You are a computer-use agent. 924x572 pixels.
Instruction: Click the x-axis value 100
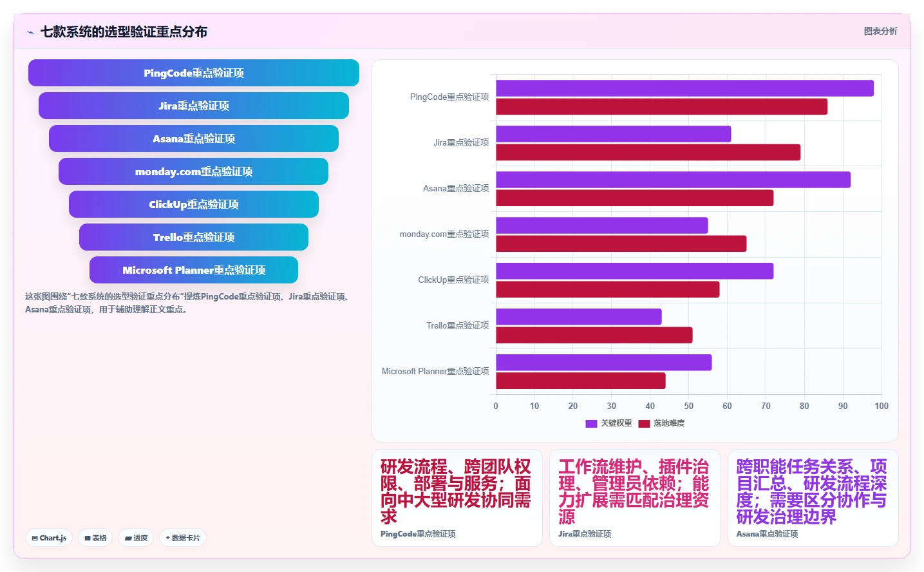click(x=882, y=406)
